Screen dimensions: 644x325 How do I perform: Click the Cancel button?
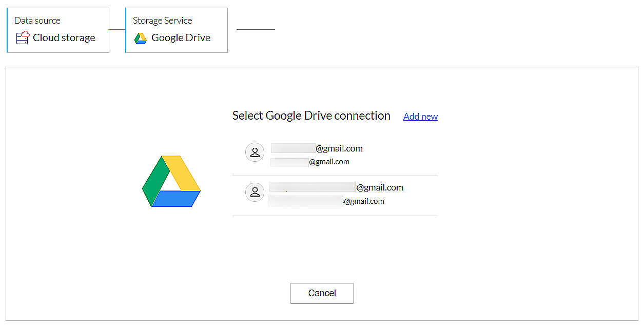(x=322, y=293)
